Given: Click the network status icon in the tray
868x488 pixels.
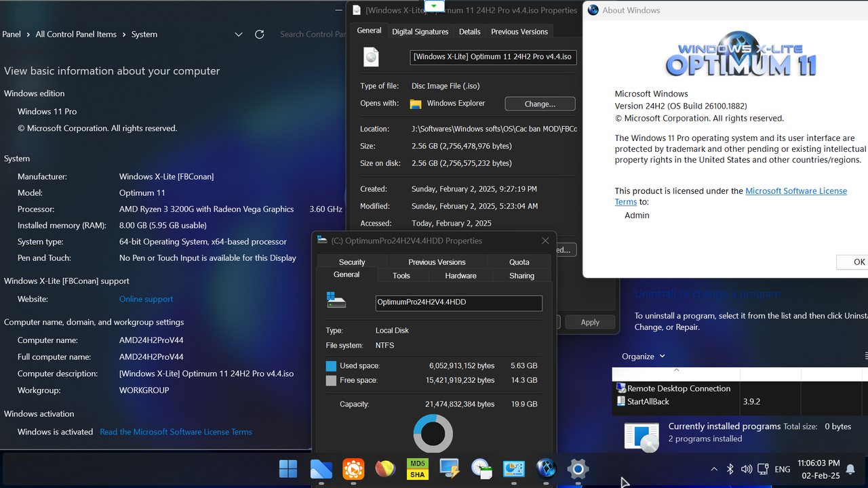Looking at the screenshot, I should point(762,468).
